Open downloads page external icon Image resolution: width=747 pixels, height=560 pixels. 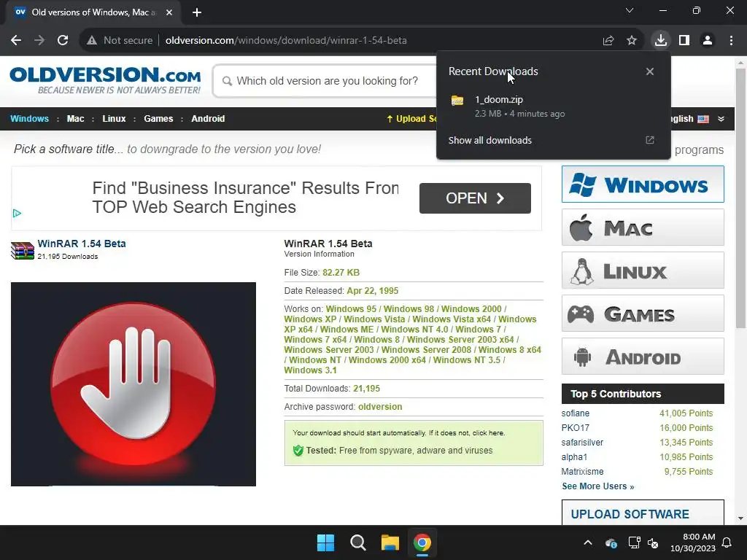tap(650, 140)
